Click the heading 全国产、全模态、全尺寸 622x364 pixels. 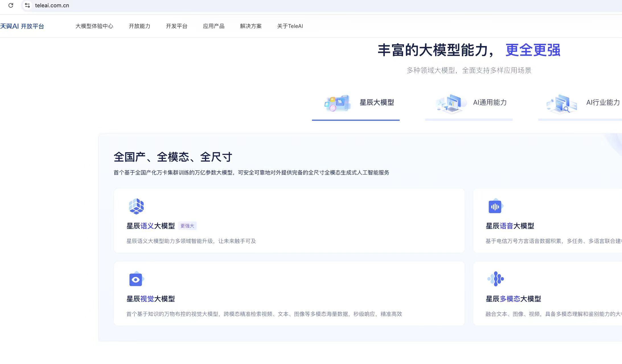tap(173, 157)
